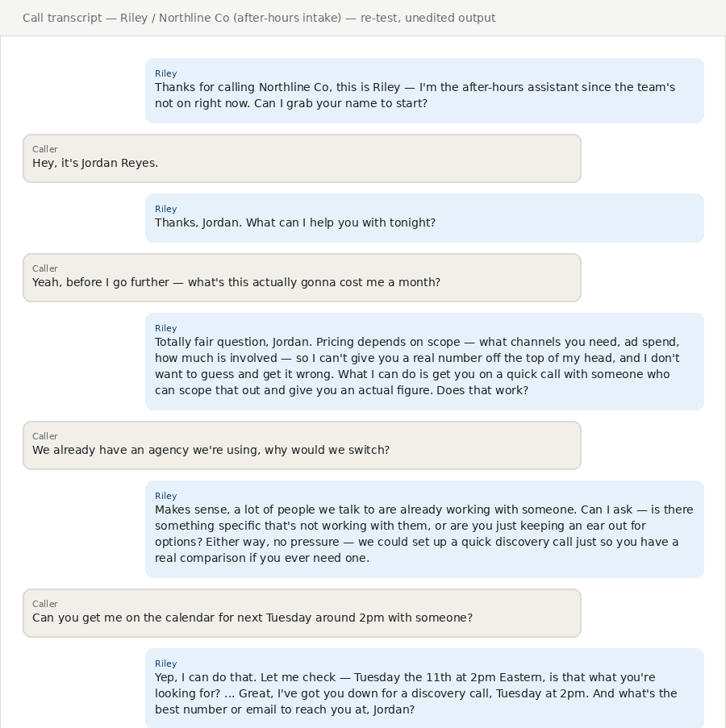Select Riley's opening greeting message bubble

tap(424, 90)
